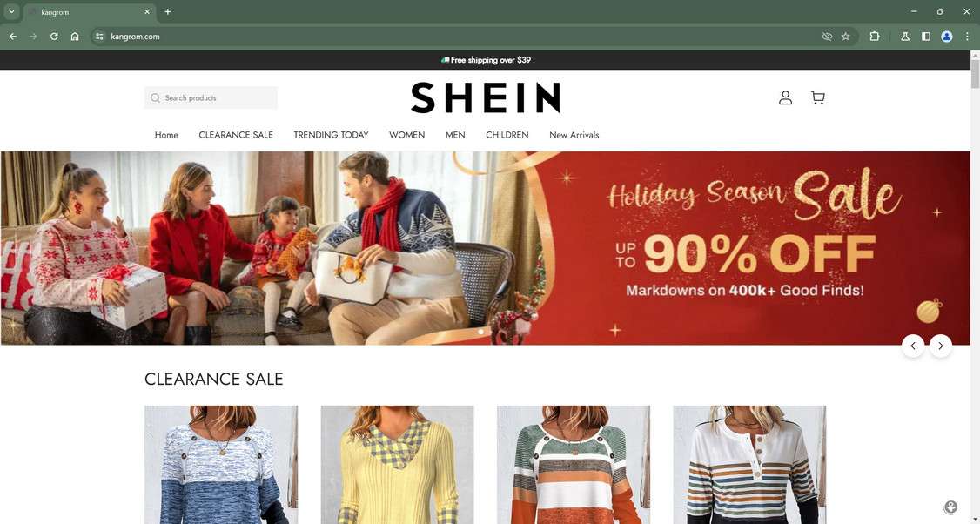Click the tracking protection eye icon
The height and width of the screenshot is (524, 980).
(827, 37)
